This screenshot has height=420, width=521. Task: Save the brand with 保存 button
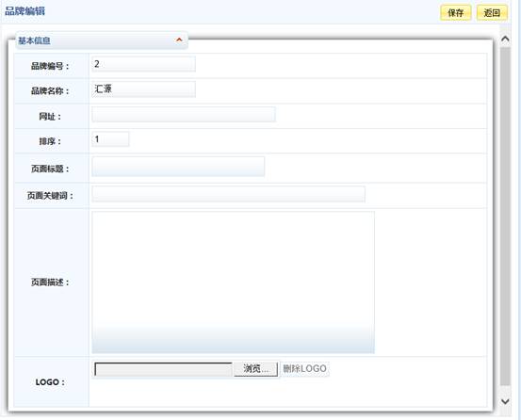456,13
